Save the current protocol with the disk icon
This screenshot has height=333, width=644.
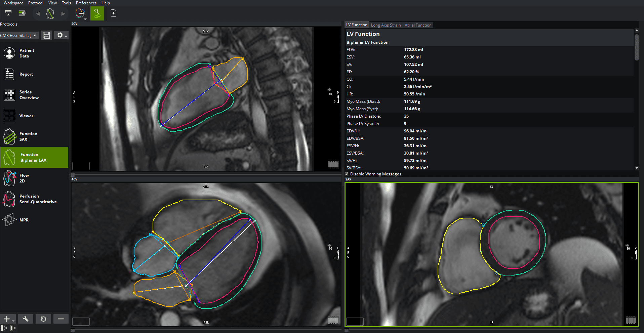46,35
